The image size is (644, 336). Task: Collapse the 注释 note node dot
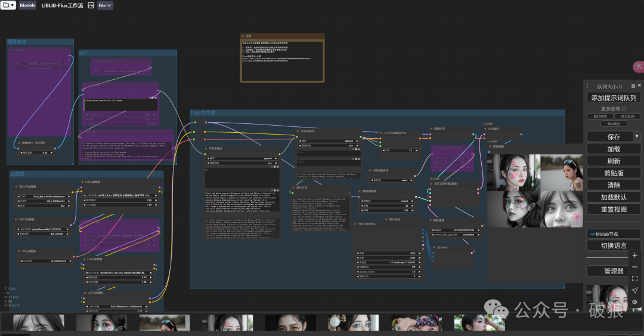coord(243,36)
